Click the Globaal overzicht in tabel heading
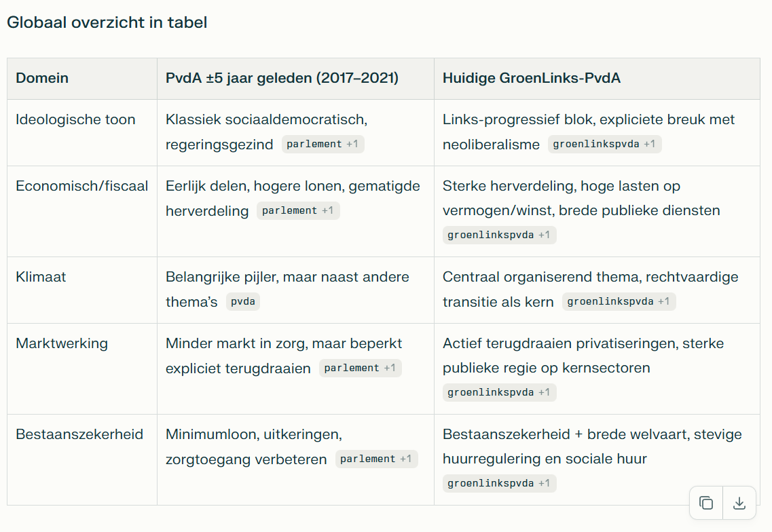Screen dimensions: 772x532 click(107, 22)
